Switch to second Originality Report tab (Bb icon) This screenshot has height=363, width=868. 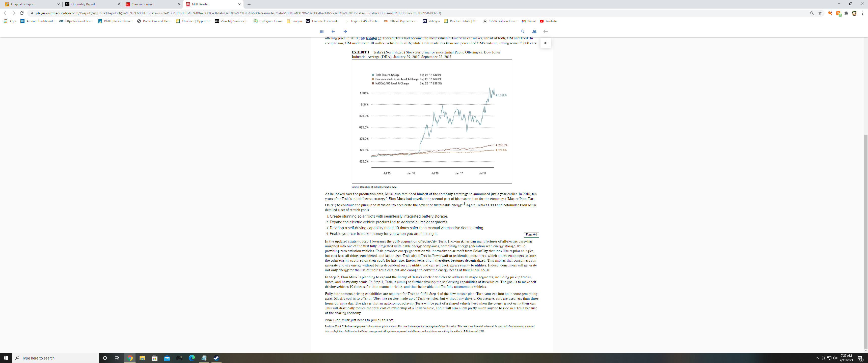pyautogui.click(x=92, y=4)
